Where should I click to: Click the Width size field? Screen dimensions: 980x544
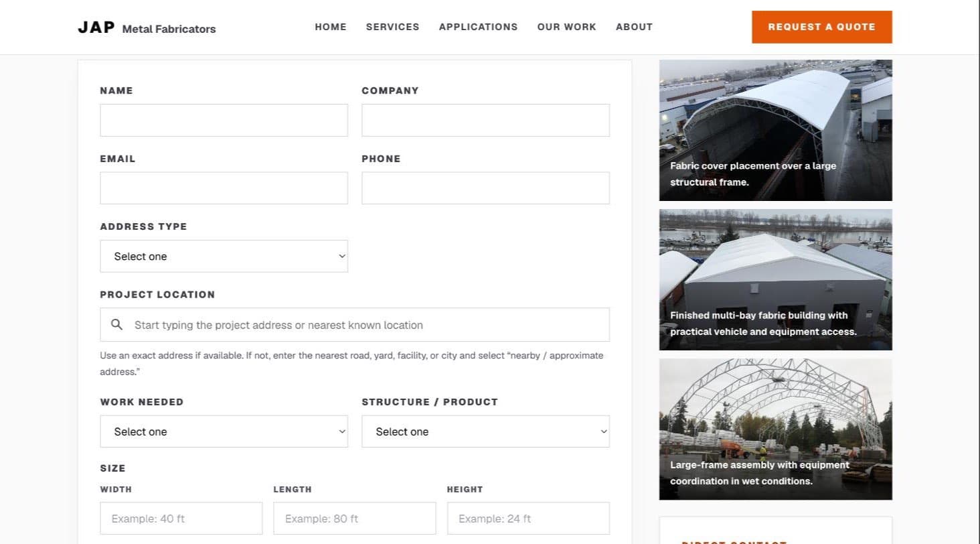(x=181, y=519)
